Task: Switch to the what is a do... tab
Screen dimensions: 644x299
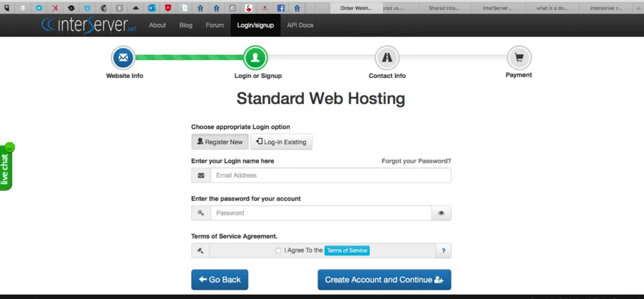Action: click(x=552, y=8)
